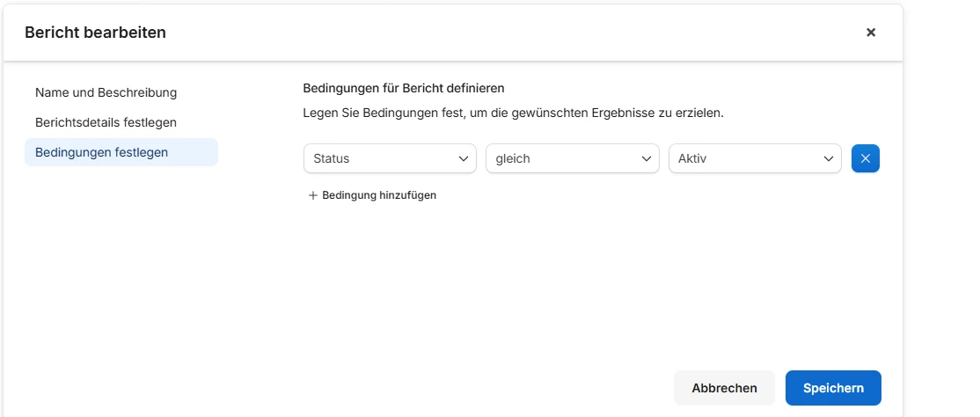Click the chevron arrow in Status field
980x417 pixels.
pyautogui.click(x=463, y=158)
